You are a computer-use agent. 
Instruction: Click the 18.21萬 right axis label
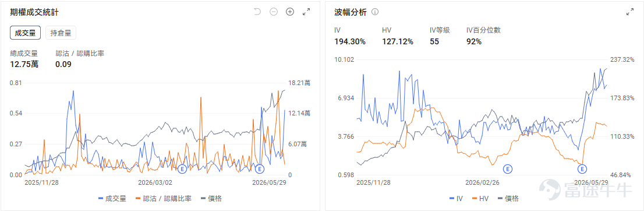coord(299,83)
